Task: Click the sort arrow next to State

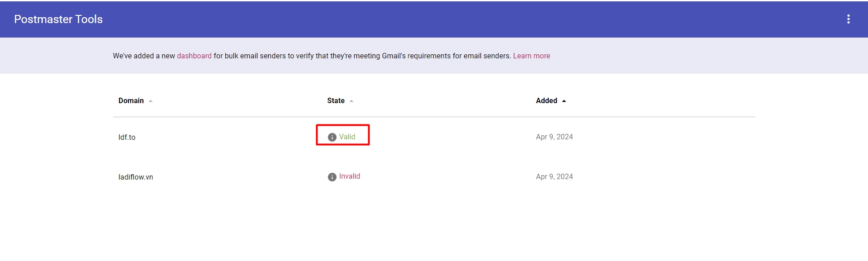Action: (351, 101)
